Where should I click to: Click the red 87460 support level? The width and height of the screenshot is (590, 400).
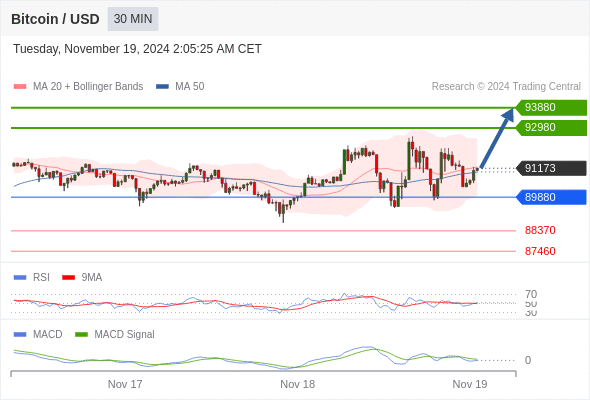click(x=540, y=251)
